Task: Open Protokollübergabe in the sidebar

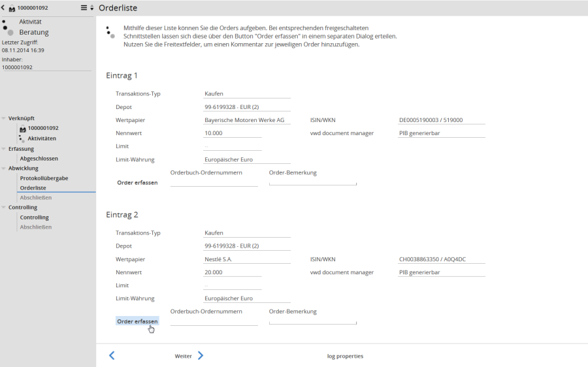Action: tap(44, 178)
